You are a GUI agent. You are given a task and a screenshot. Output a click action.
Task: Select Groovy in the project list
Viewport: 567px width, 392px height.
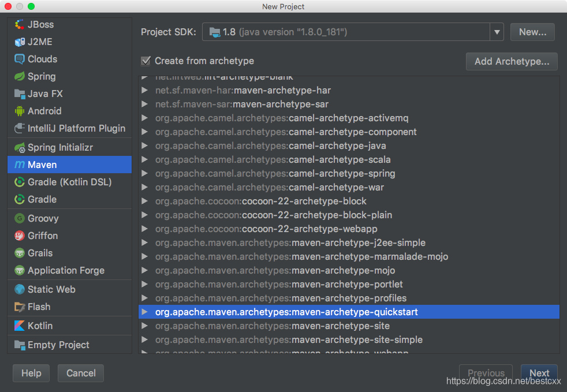[x=69, y=218]
